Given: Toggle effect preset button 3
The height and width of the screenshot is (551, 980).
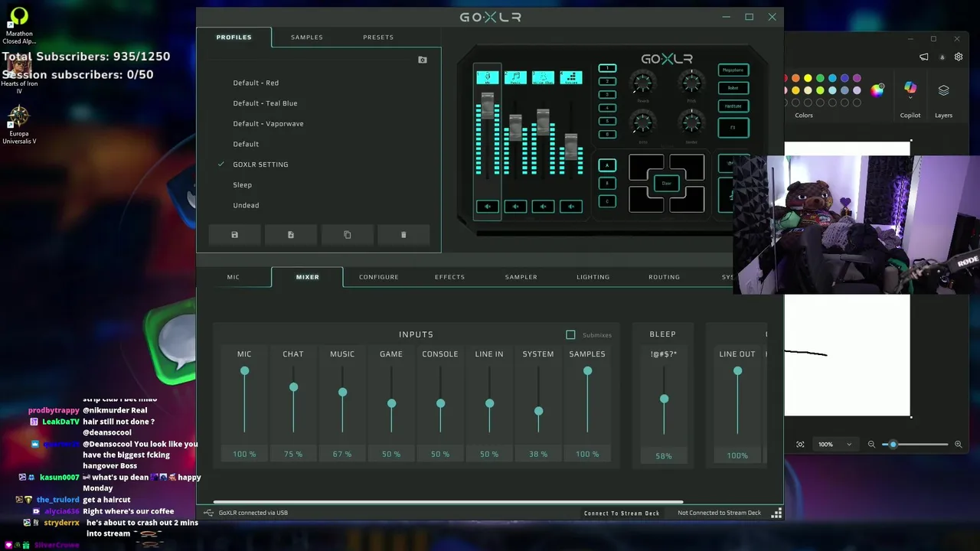Looking at the screenshot, I should [607, 95].
